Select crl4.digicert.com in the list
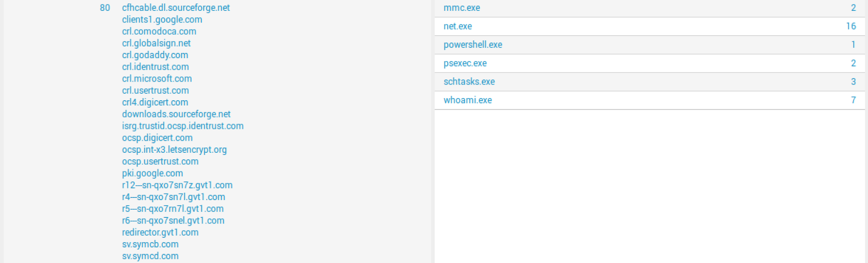This screenshot has width=868, height=263. 155,102
